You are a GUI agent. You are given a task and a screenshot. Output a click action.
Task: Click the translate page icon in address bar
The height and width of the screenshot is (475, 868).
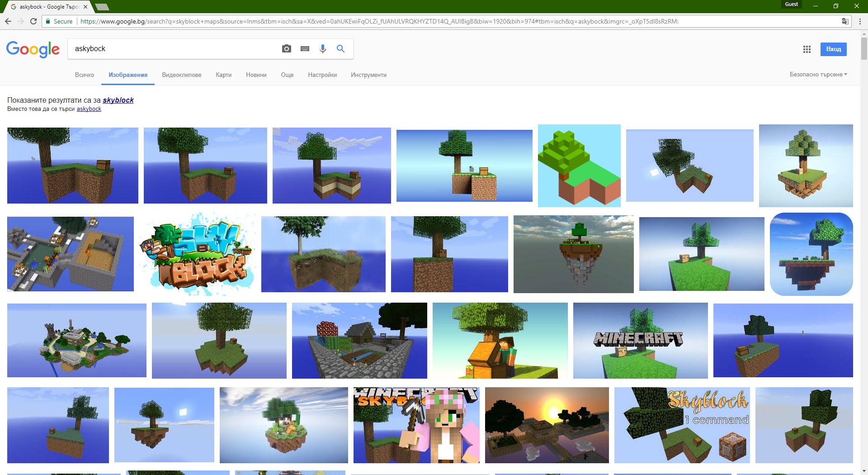click(845, 21)
